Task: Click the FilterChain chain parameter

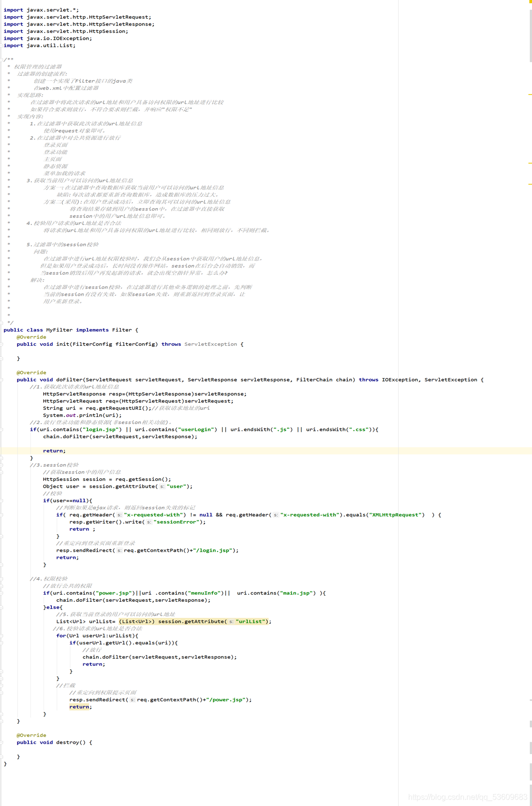Action: [x=324, y=380]
